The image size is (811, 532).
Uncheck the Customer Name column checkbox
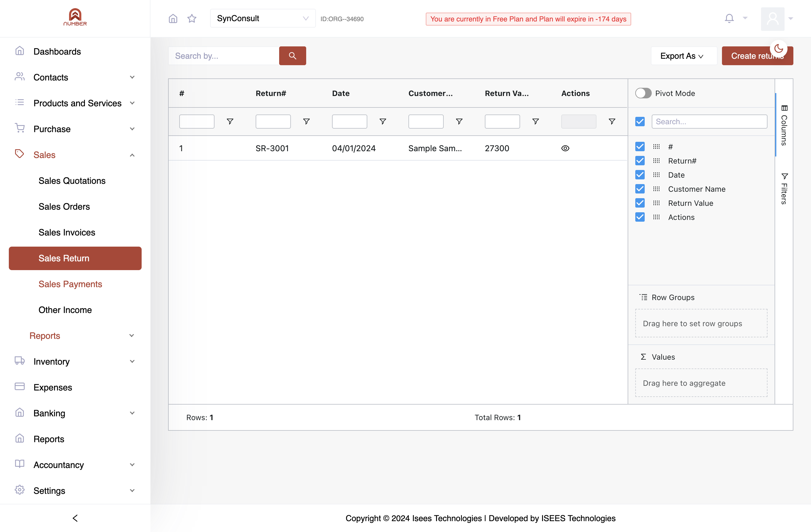pos(640,189)
